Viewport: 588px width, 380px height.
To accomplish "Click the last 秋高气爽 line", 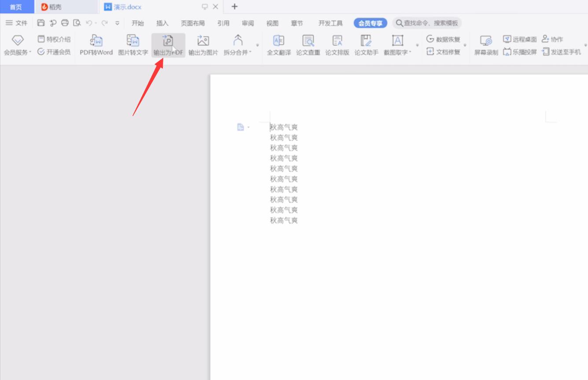I will click(284, 220).
